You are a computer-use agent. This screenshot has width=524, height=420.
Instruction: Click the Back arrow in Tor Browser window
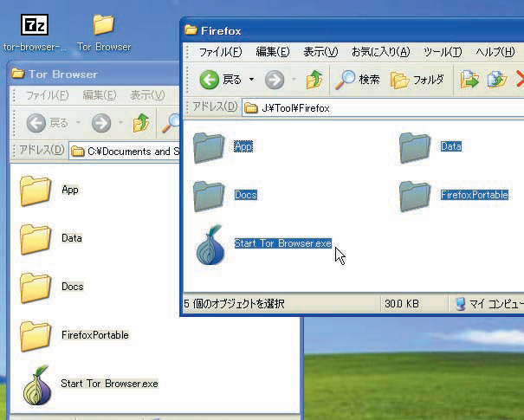[36, 123]
